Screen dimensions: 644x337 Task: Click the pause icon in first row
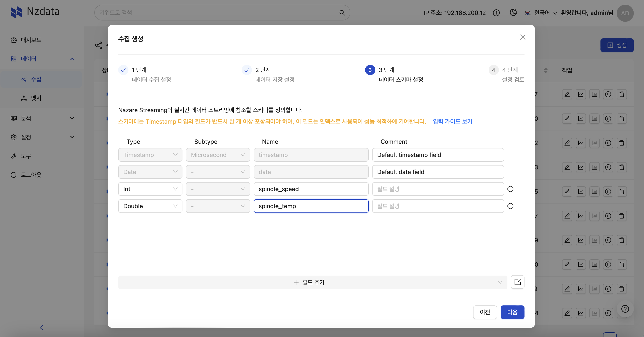(x=608, y=94)
